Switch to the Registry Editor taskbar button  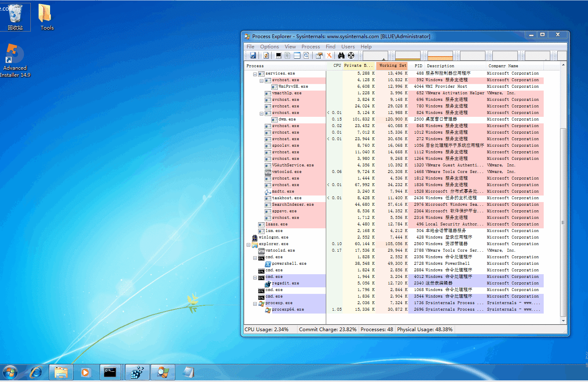coord(137,372)
